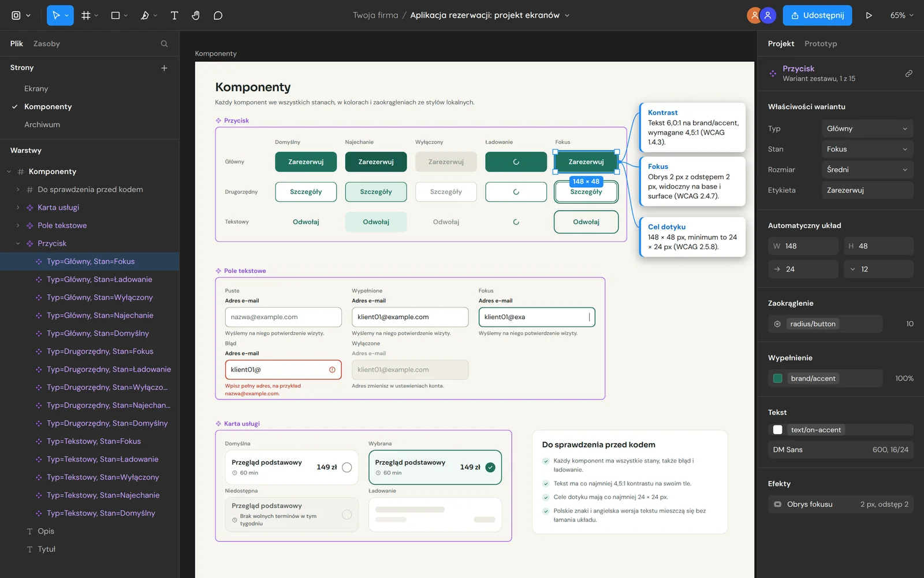924x578 pixels.
Task: Click the second user avatar in toolbar
Action: (767, 16)
